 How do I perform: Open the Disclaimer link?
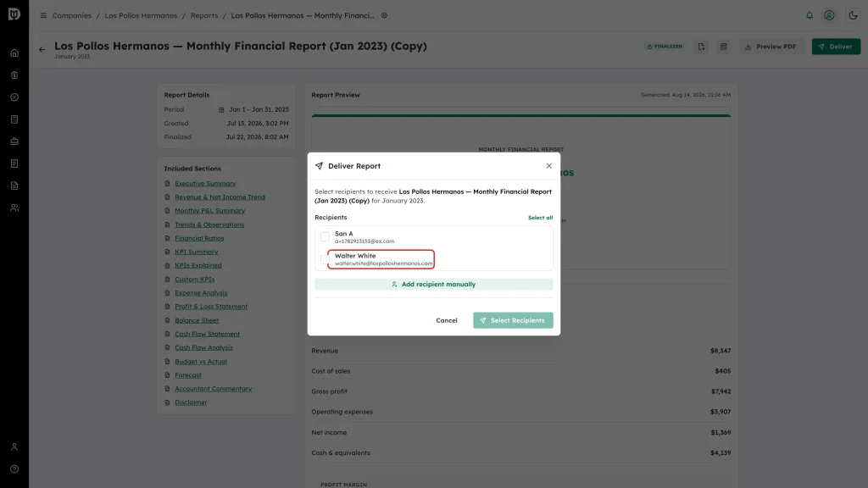point(191,402)
